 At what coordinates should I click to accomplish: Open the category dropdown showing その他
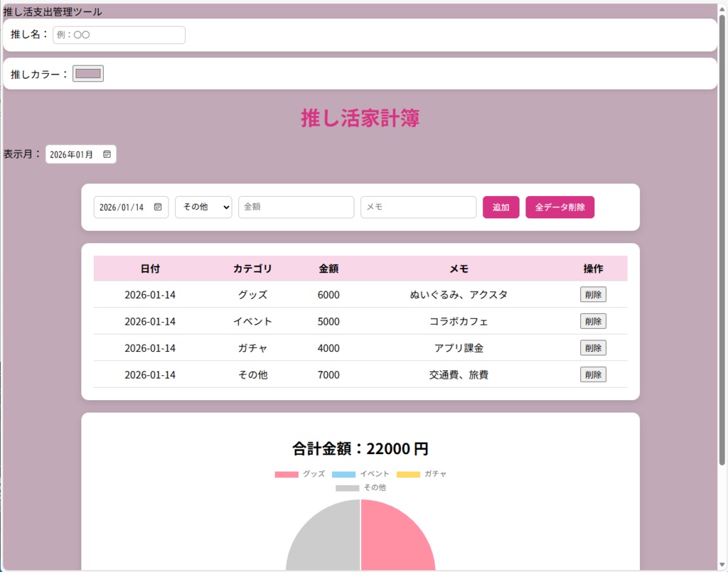203,207
